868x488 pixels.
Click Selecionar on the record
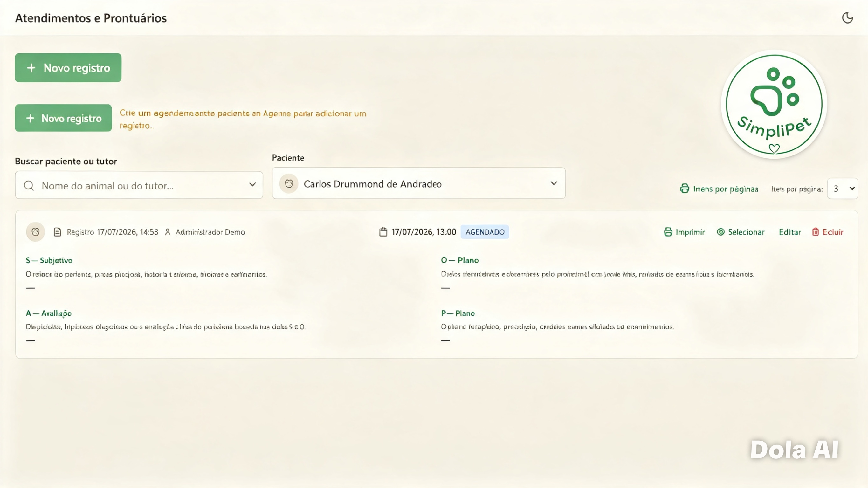[741, 232]
